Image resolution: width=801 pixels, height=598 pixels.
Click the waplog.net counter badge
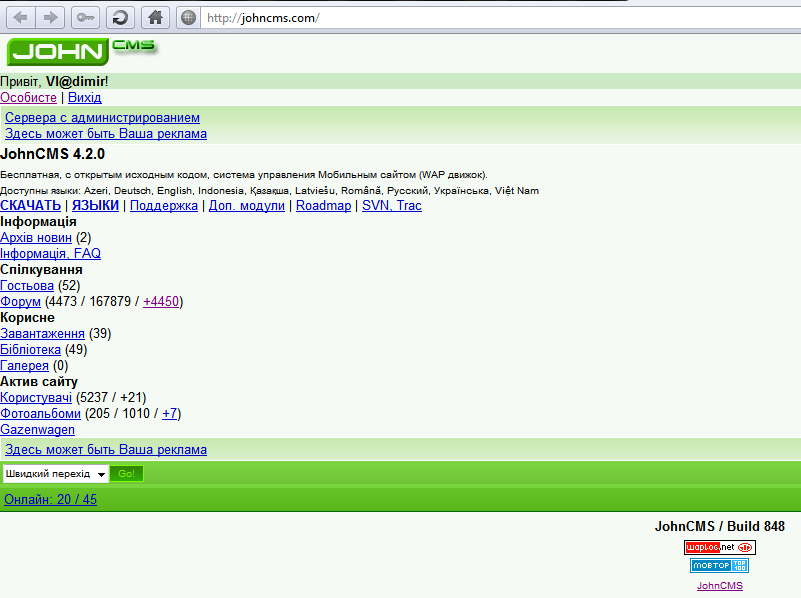(x=719, y=547)
